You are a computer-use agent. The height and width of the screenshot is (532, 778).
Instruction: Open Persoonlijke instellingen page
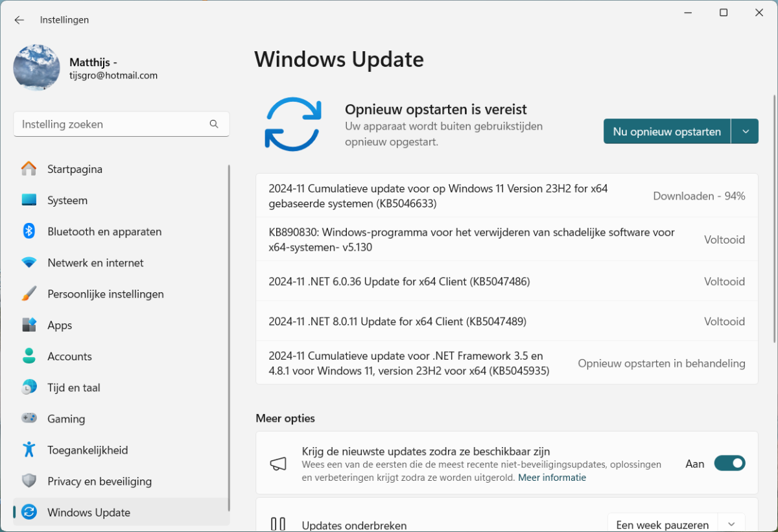pos(105,294)
